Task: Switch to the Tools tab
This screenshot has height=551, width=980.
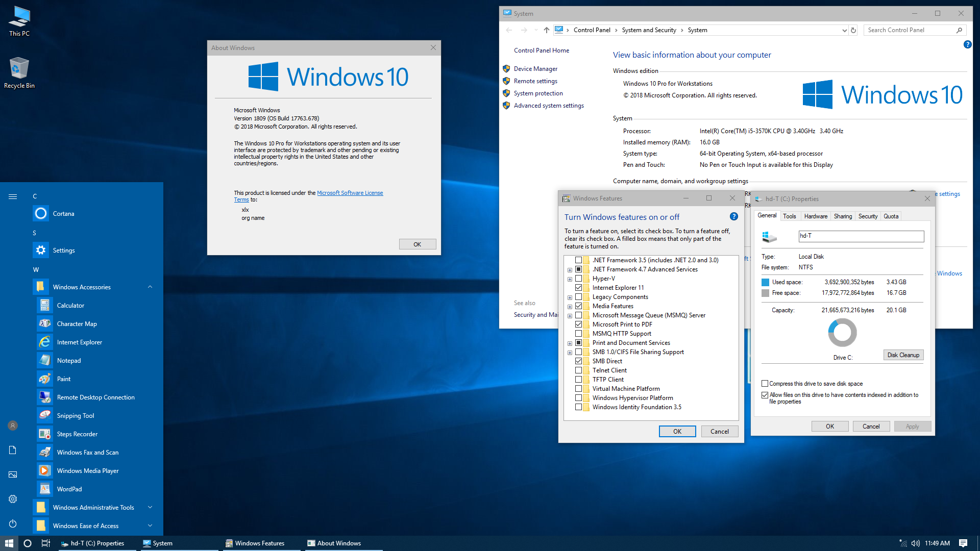Action: 789,216
